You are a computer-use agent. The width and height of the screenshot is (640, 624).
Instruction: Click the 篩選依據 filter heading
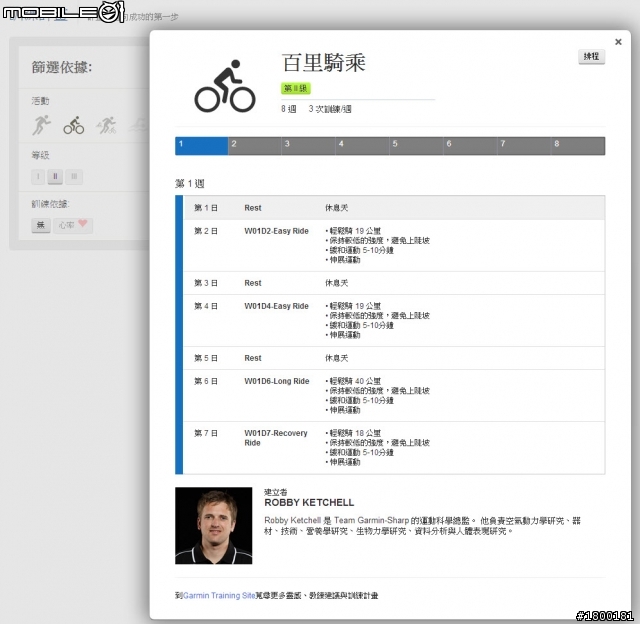click(62, 67)
